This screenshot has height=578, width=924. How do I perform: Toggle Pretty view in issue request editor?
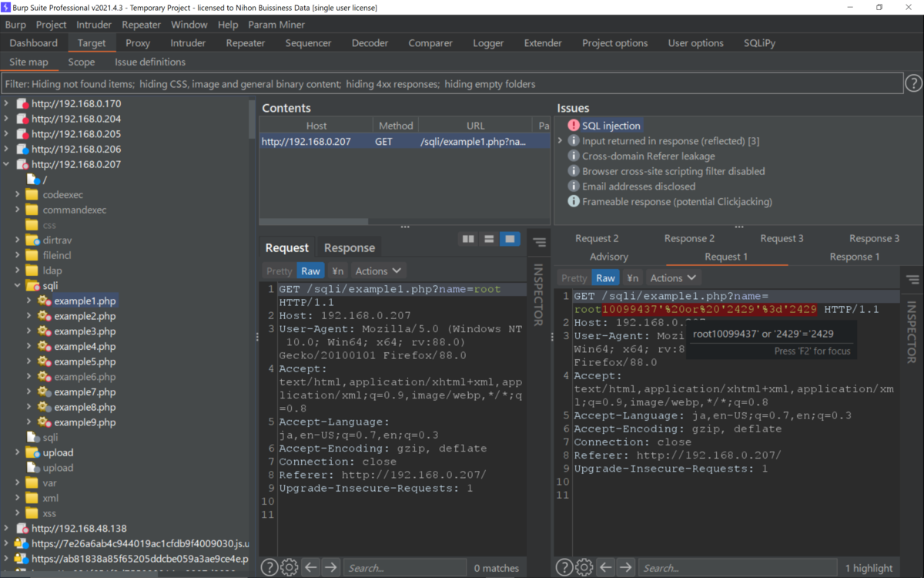[574, 278]
